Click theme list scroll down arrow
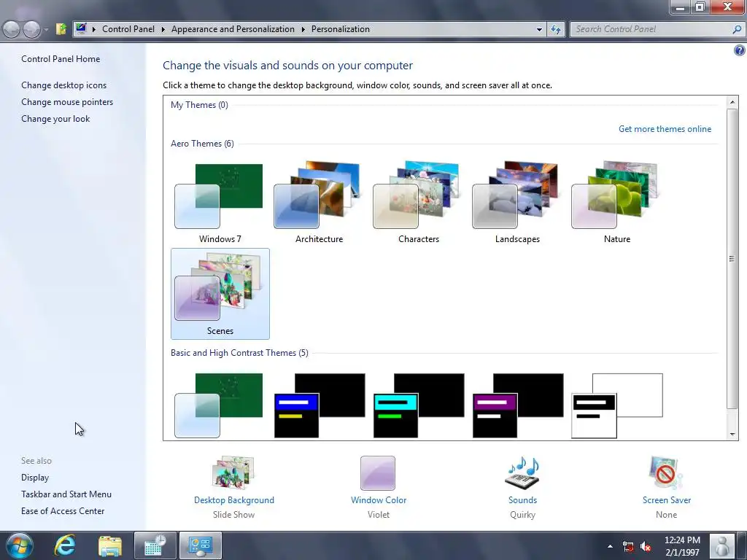The width and height of the screenshot is (747, 560). pos(732,434)
